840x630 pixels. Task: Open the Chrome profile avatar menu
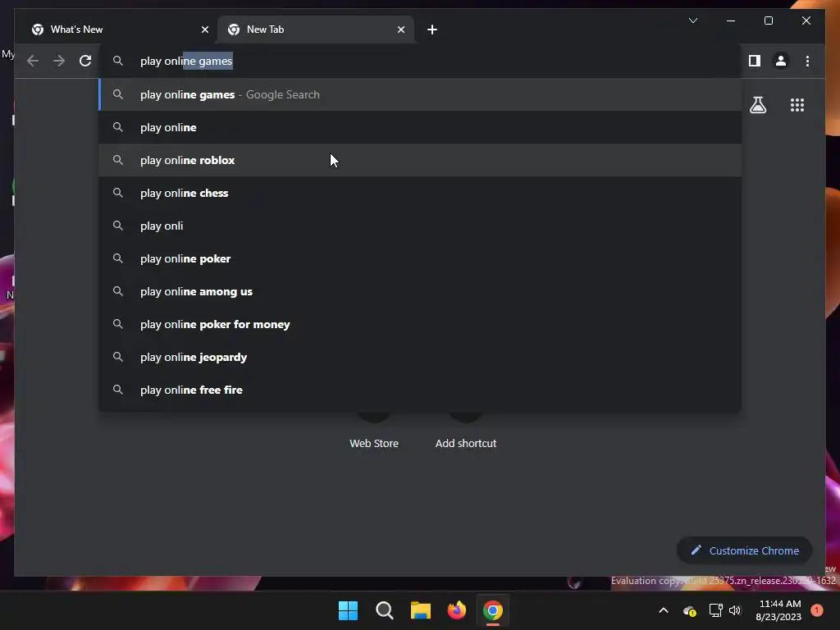pyautogui.click(x=781, y=61)
